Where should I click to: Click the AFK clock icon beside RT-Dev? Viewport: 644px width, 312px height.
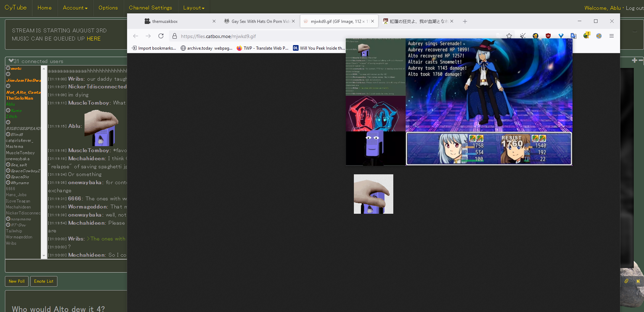(x=8, y=225)
